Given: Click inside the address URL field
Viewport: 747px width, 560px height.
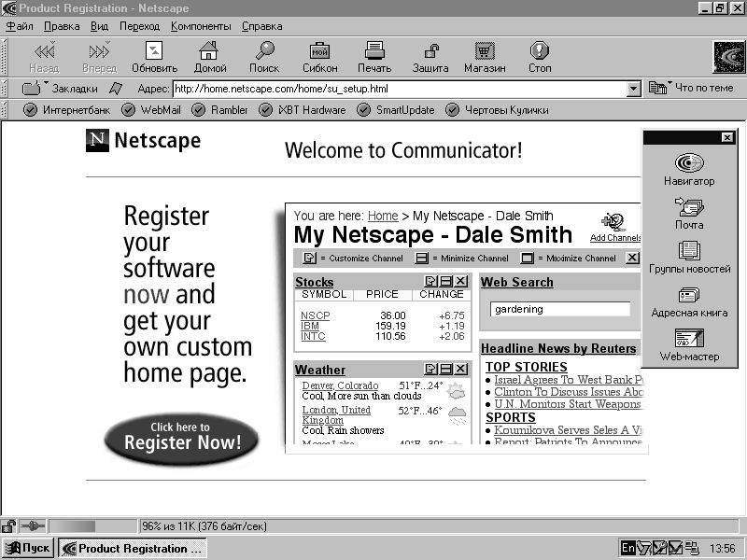Looking at the screenshot, I should coord(392,89).
